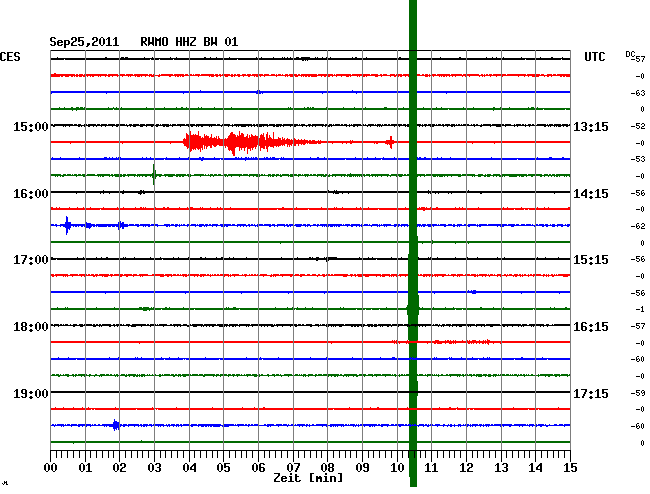This screenshot has height=494, width=650.
Task: Click the '17:15' UTC time label
Action: (591, 393)
